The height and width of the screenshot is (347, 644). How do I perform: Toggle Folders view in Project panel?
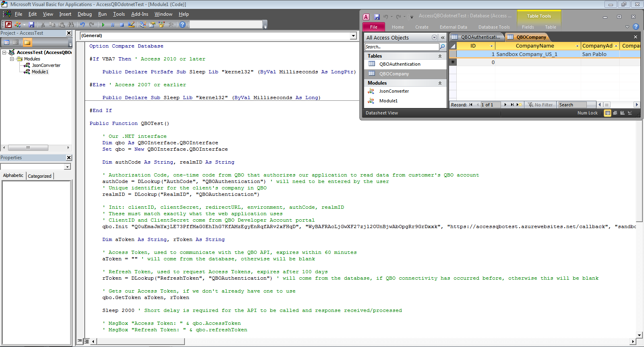tap(27, 42)
